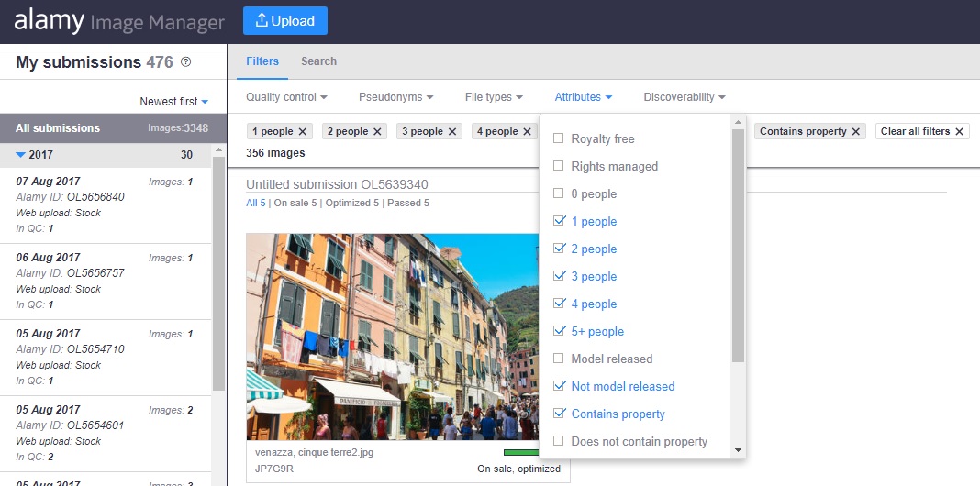The height and width of the screenshot is (486, 980).
Task: Remove the '1 people' filter tag
Action: 303,131
